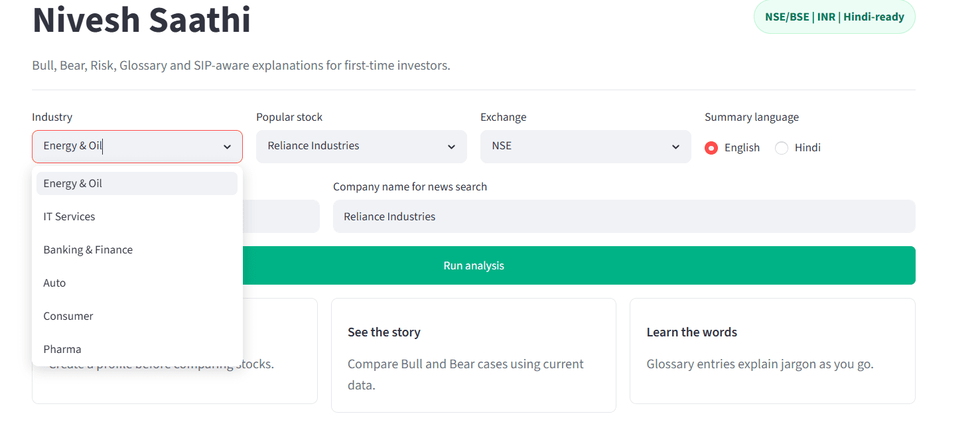
Task: Click the Company name for news search field
Action: 624,216
